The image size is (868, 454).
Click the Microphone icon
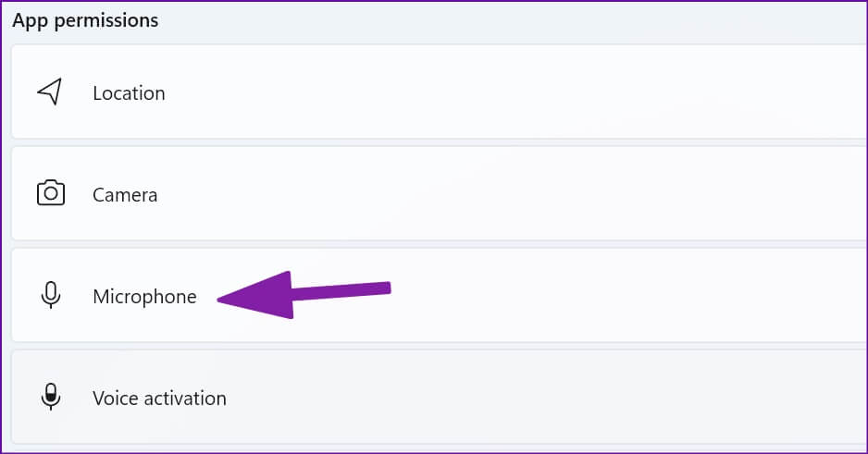click(50, 296)
